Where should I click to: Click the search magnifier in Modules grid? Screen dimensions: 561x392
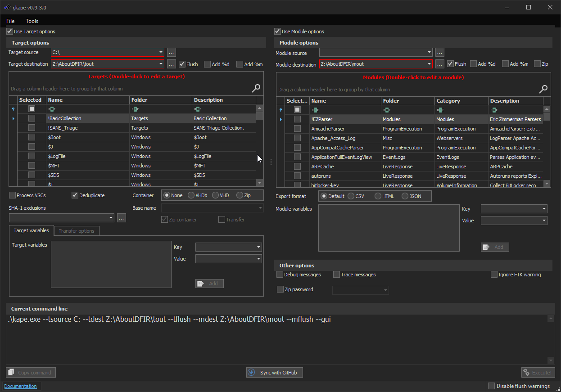[x=543, y=89]
